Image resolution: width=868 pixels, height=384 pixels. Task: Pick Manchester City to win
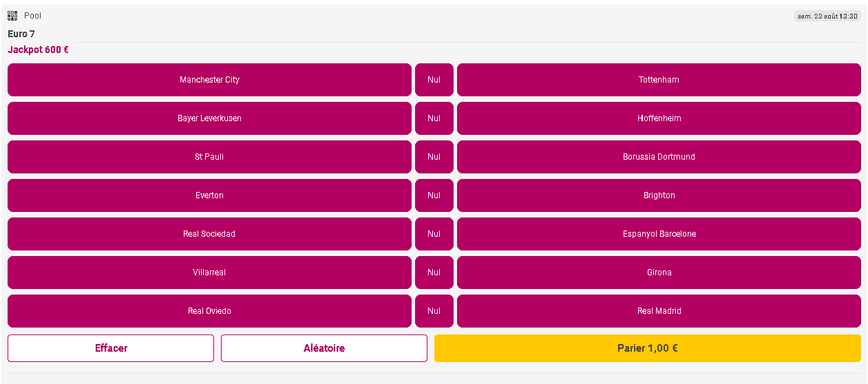coord(209,80)
